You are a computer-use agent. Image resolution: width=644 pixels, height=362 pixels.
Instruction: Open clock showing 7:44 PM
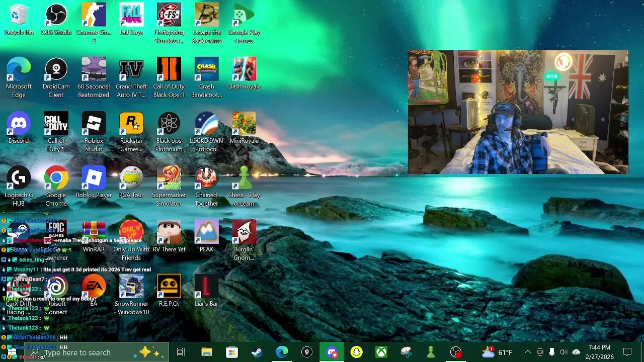point(599,352)
